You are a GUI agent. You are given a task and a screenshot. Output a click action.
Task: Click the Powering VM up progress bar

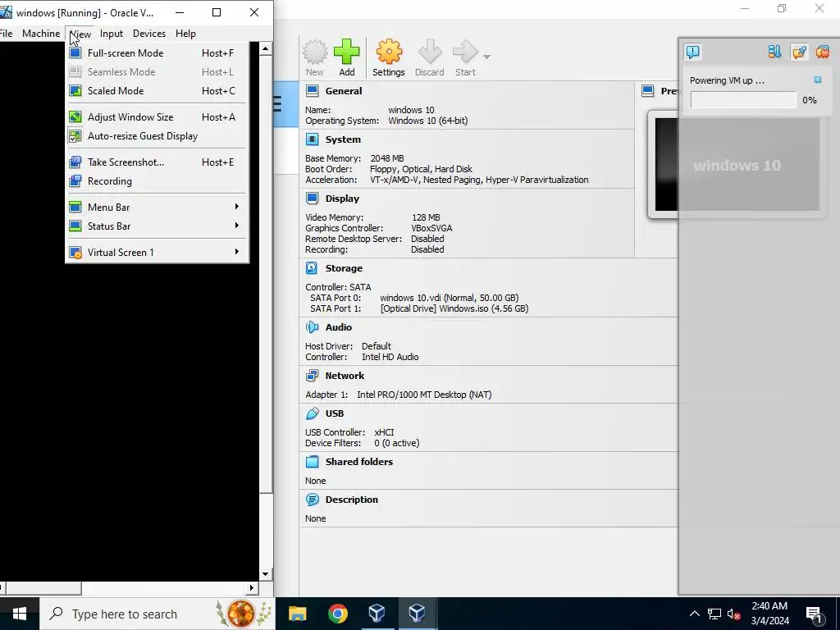click(743, 99)
